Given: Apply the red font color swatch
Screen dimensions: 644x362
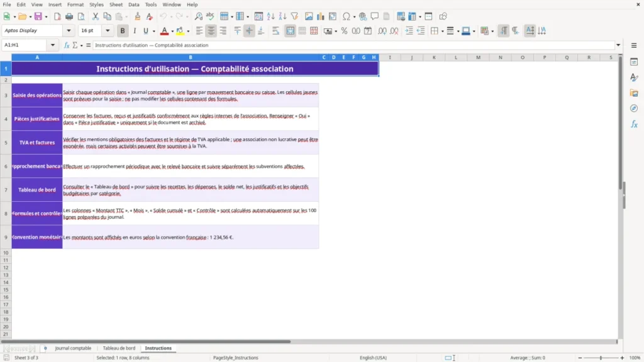Looking at the screenshot, I should pyautogui.click(x=164, y=31).
